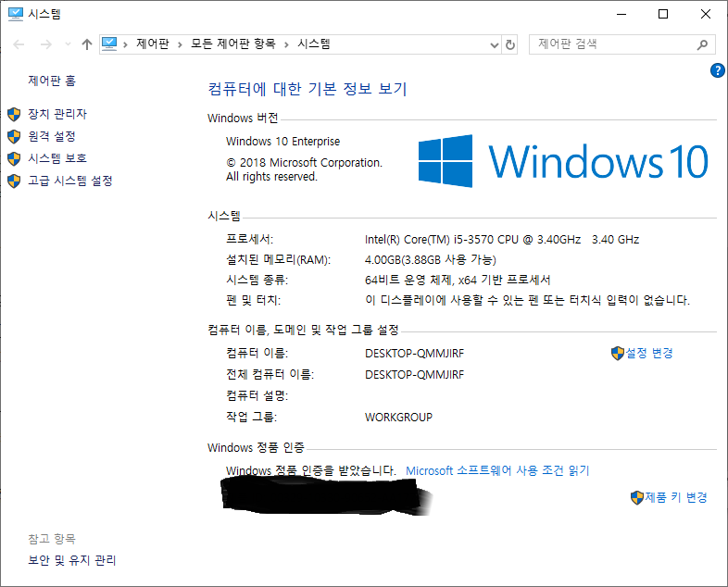The width and height of the screenshot is (728, 587).
Task: Click the search magnifier icon
Action: [x=702, y=44]
